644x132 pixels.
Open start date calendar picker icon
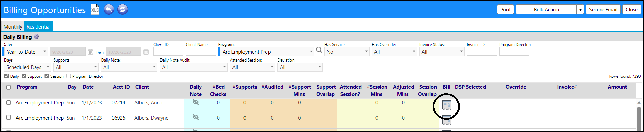tap(91, 52)
